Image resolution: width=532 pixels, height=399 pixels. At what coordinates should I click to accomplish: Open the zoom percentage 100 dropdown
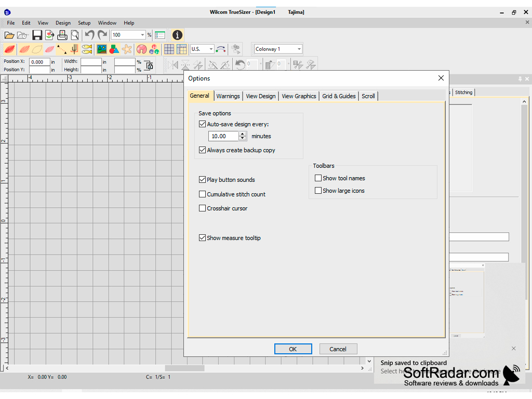coord(142,35)
